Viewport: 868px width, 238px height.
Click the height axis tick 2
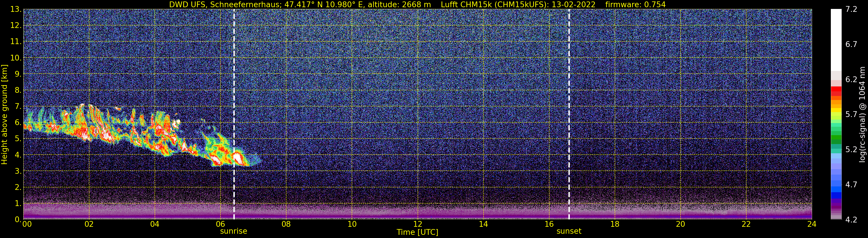[18, 188]
